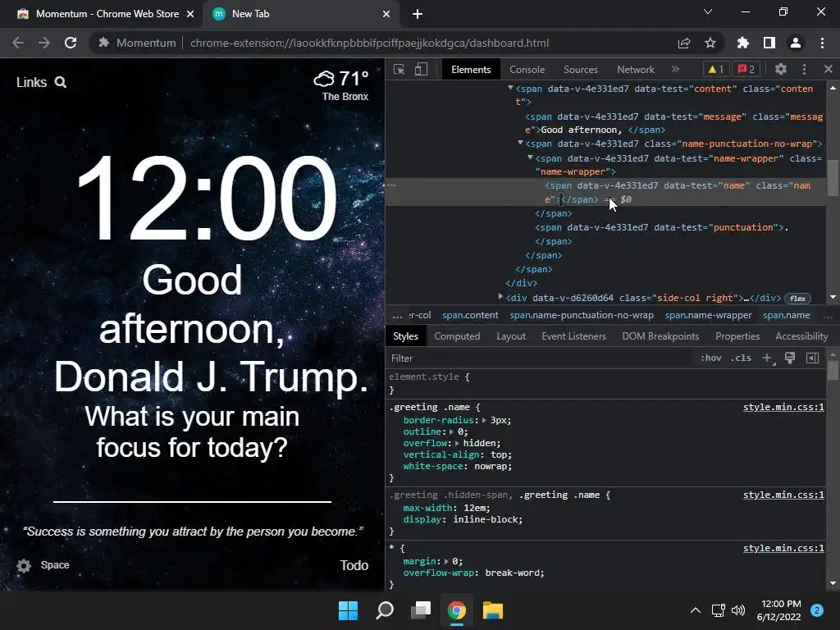Screen dimensions: 840x630
Task: Toggle the device toolbar icon
Action: coord(421,70)
